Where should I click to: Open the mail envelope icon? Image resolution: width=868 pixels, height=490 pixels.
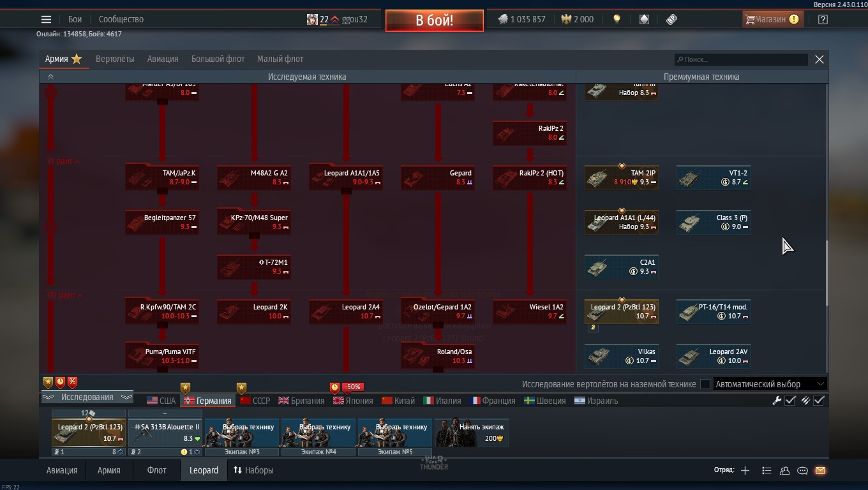pos(820,470)
